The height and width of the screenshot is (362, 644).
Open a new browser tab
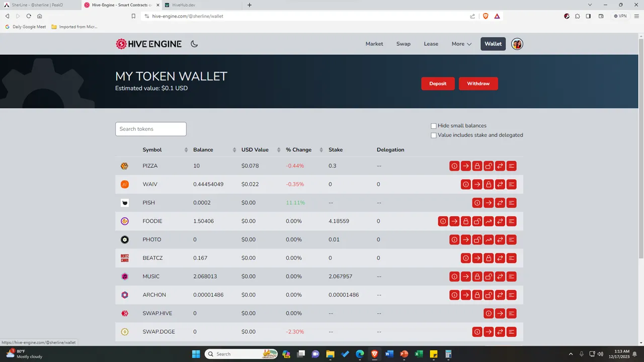tap(250, 5)
